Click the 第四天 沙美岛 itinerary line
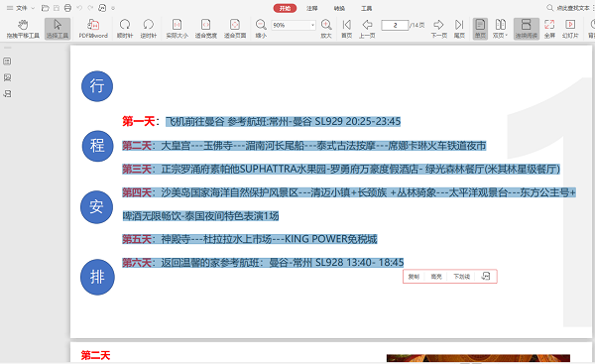This screenshot has width=595, height=364. click(349, 192)
